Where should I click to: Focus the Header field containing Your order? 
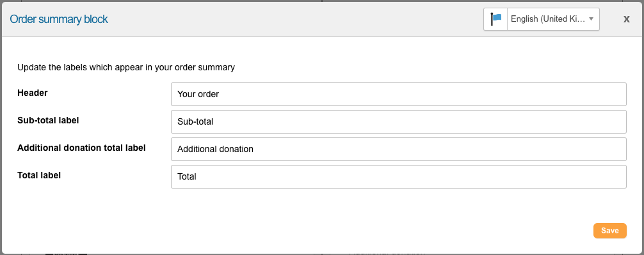point(398,95)
